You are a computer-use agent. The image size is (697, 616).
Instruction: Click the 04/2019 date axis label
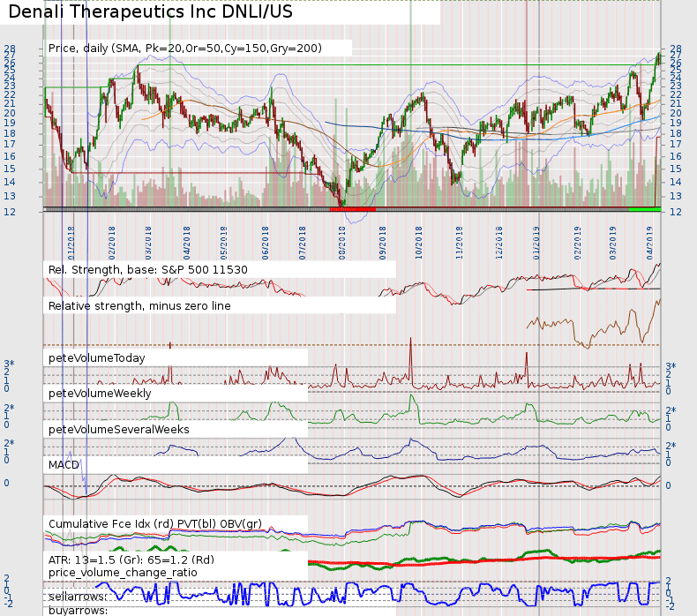[649, 244]
